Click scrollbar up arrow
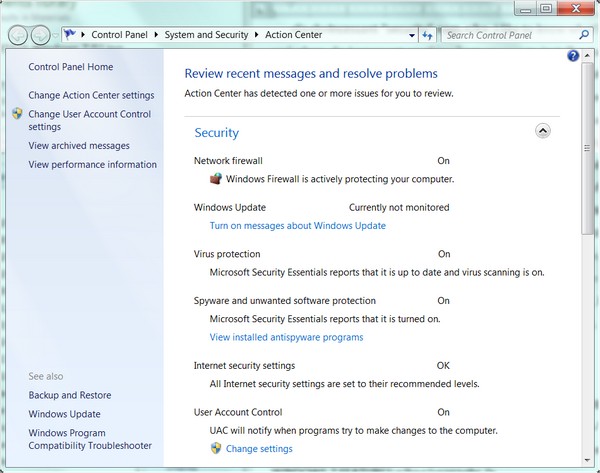 [587, 56]
